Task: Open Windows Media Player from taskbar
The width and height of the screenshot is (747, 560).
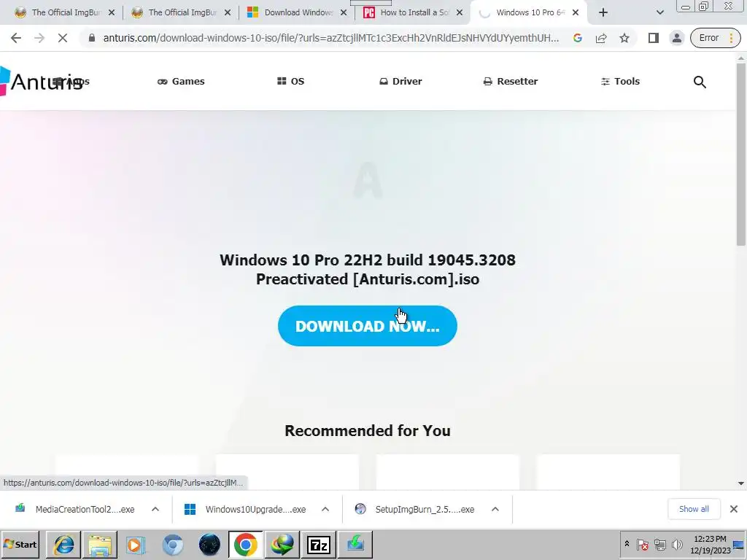Action: click(136, 544)
